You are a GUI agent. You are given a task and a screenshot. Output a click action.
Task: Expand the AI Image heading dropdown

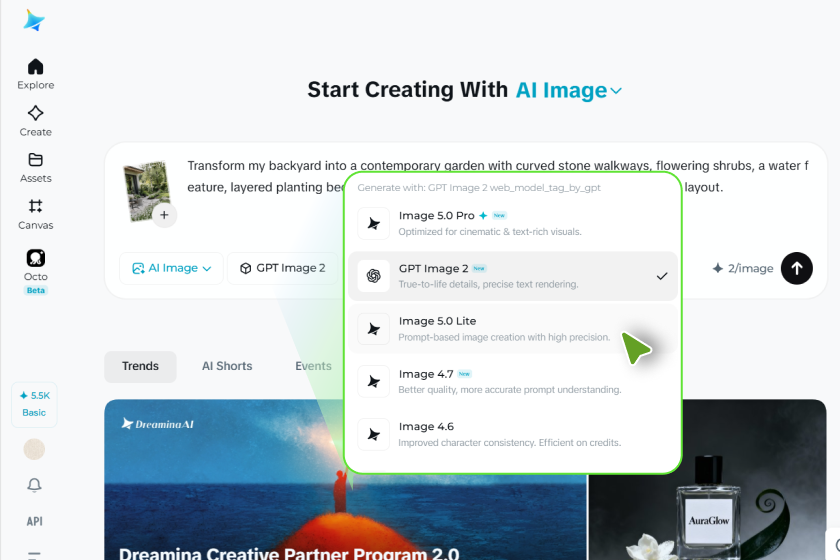[568, 91]
